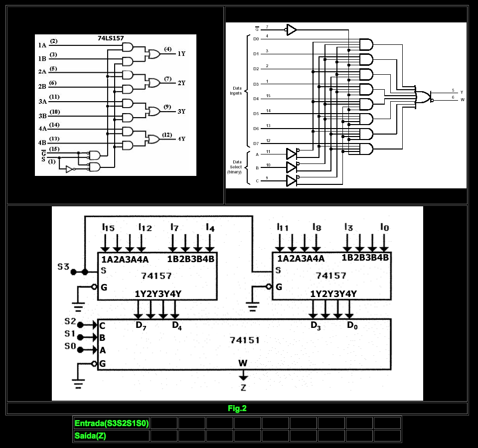Click the I7 input label

[x=174, y=227]
